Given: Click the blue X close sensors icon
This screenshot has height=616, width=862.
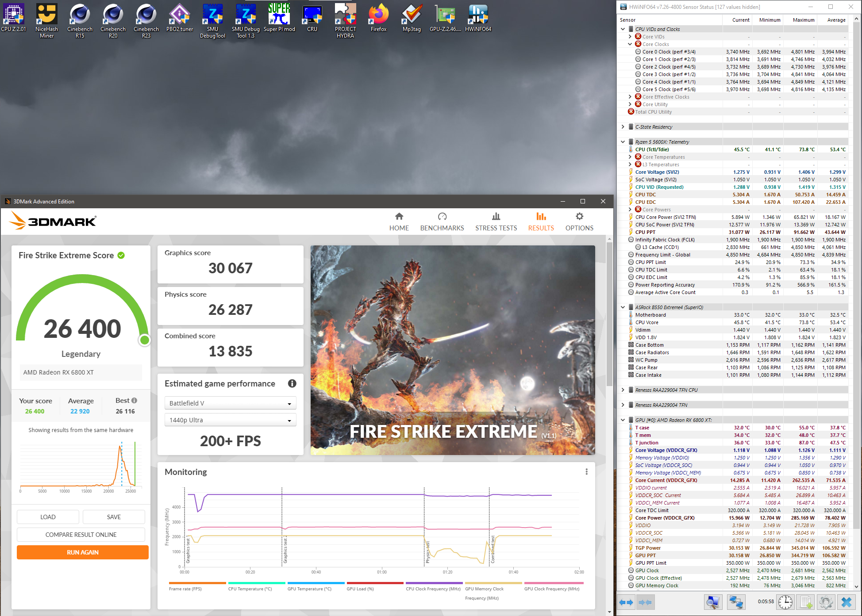Looking at the screenshot, I should (846, 602).
